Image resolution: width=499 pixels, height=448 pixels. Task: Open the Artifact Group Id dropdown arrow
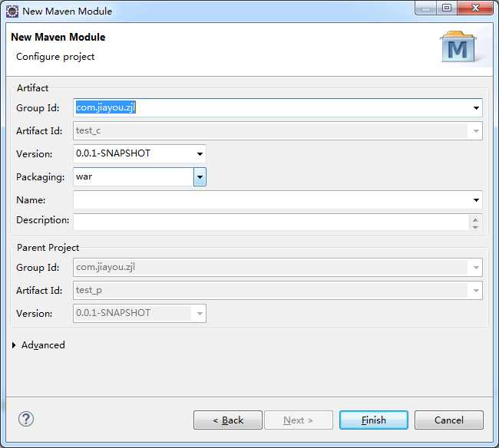[x=476, y=108]
